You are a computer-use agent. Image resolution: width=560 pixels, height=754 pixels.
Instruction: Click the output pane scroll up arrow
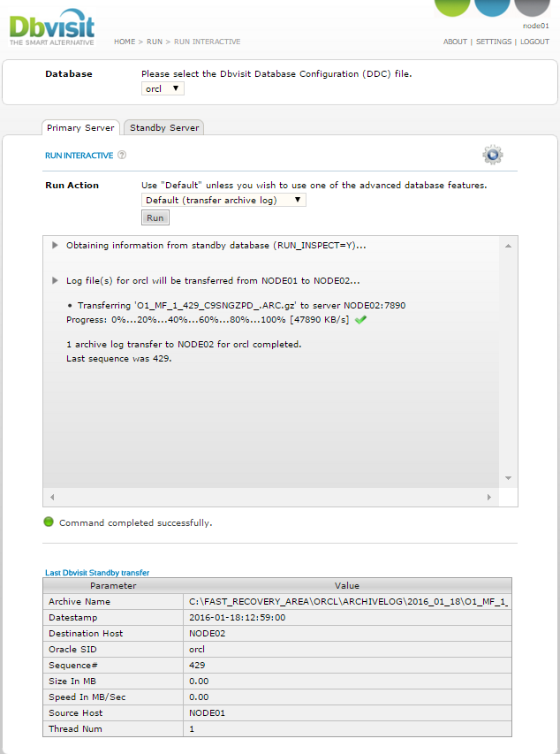pyautogui.click(x=508, y=247)
